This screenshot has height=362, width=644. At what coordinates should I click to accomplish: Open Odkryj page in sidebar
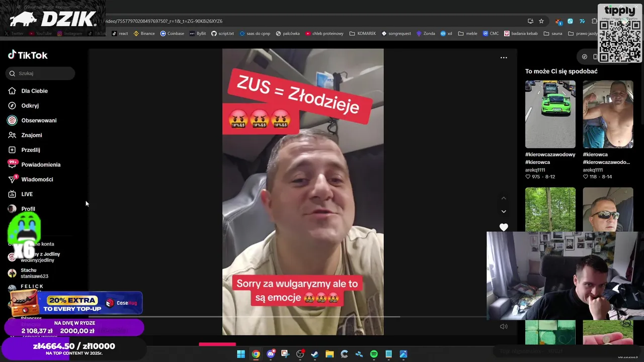pos(23,106)
